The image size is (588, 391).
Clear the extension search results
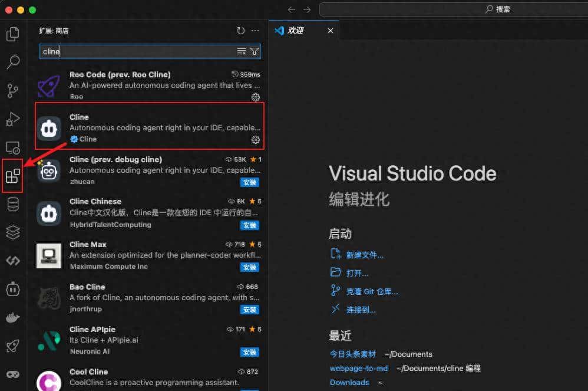tap(241, 51)
